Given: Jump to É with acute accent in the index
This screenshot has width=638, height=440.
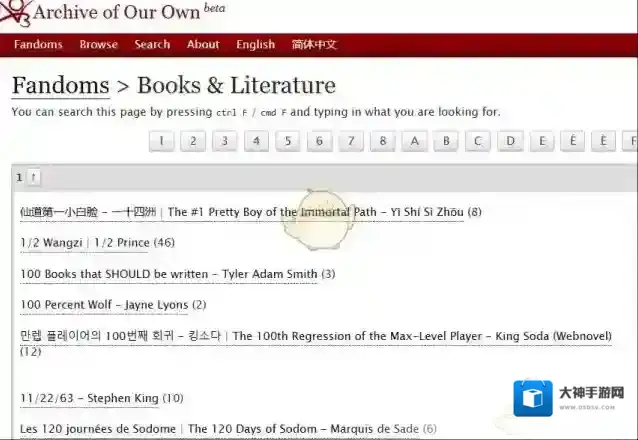Looking at the screenshot, I should coord(572,141).
